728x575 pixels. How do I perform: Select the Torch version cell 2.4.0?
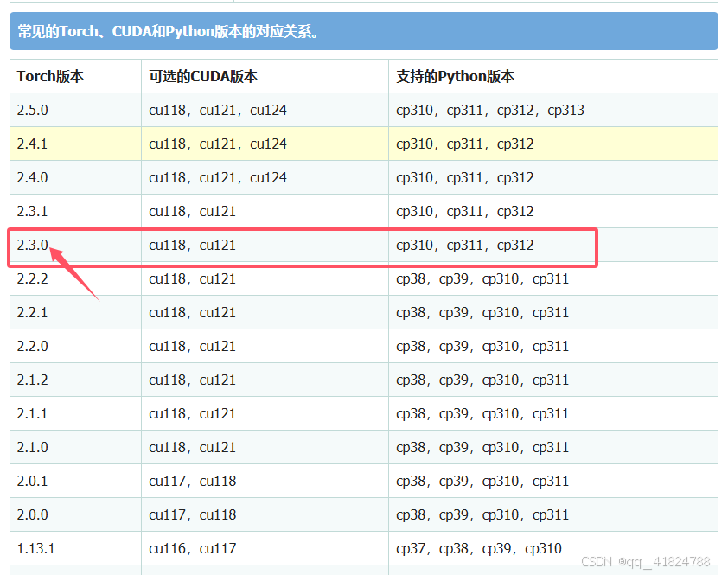(x=76, y=177)
